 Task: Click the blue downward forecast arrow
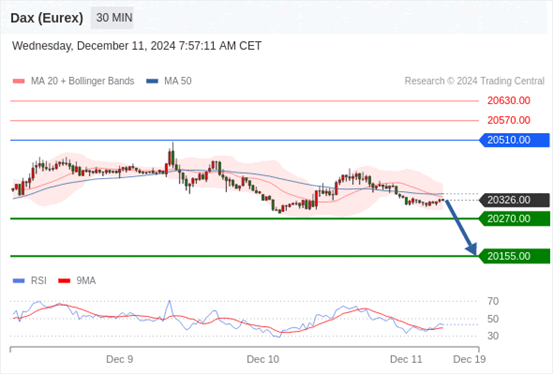click(461, 227)
